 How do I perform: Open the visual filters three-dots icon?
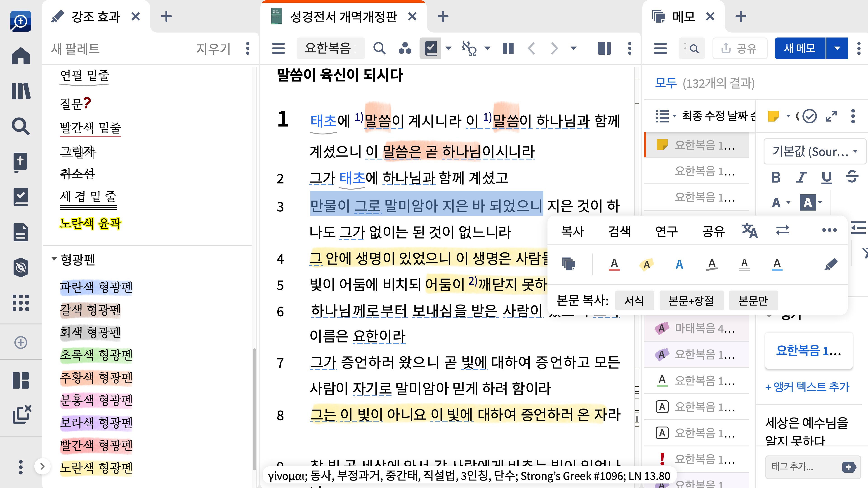pos(405,49)
